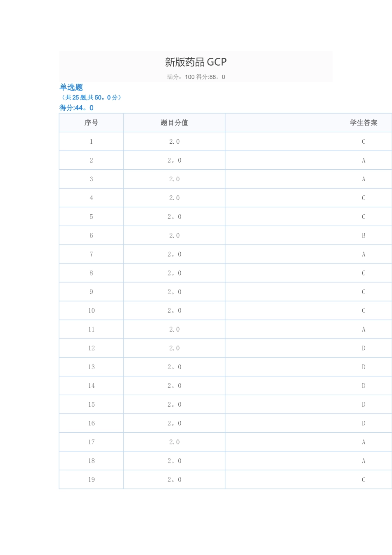This screenshot has width=392, height=555.
Task: Click answer A in row 7
Action: click(x=364, y=254)
